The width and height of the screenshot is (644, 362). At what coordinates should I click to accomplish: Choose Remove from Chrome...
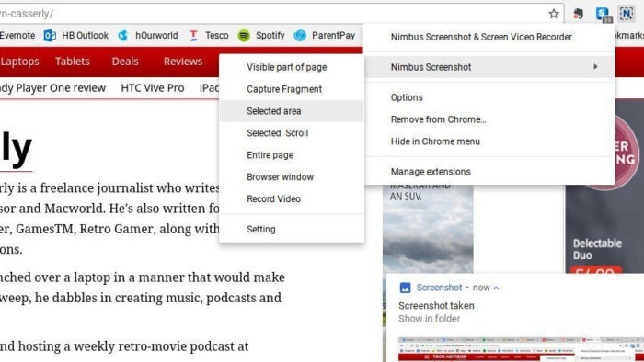489,119
